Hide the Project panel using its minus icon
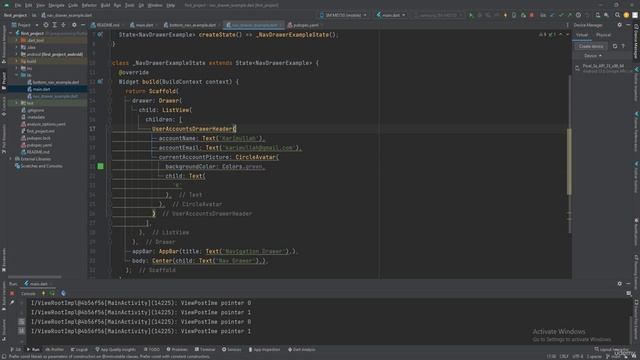Image resolution: width=640 pixels, height=360 pixels. (83, 25)
